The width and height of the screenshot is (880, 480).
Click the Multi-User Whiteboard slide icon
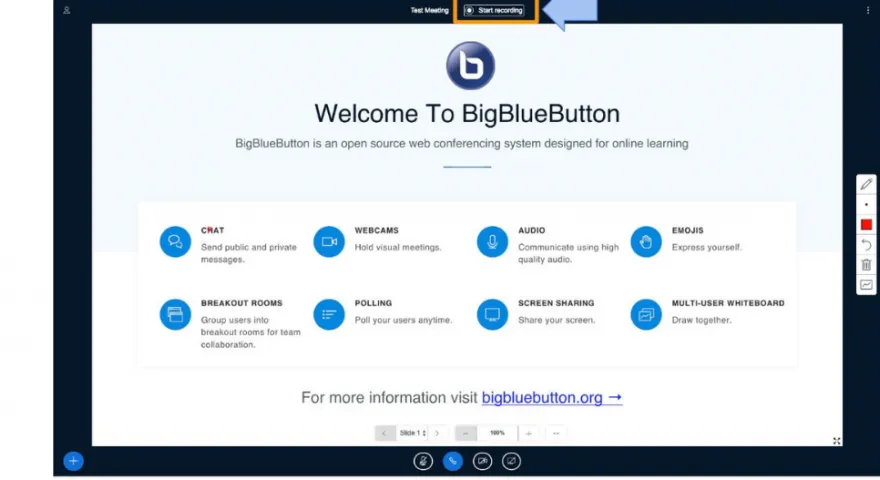(646, 314)
